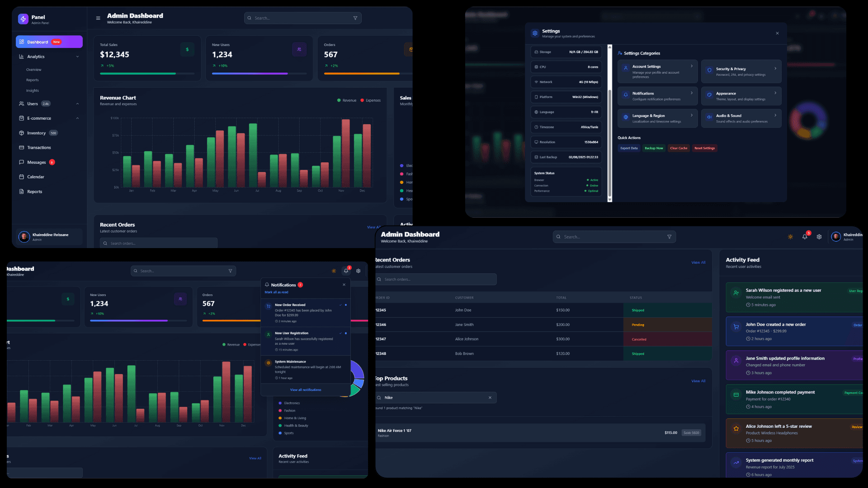
Task: Expand the Users chevron in sidebar
Action: [x=77, y=104]
